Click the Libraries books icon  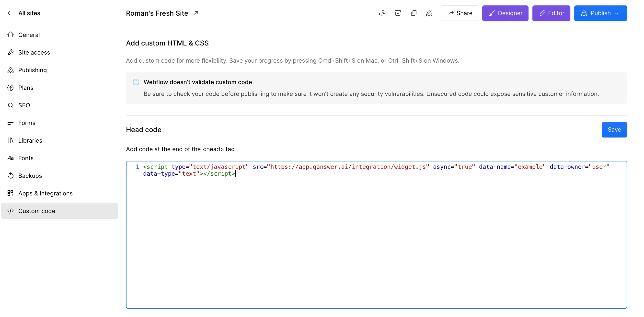tap(11, 140)
